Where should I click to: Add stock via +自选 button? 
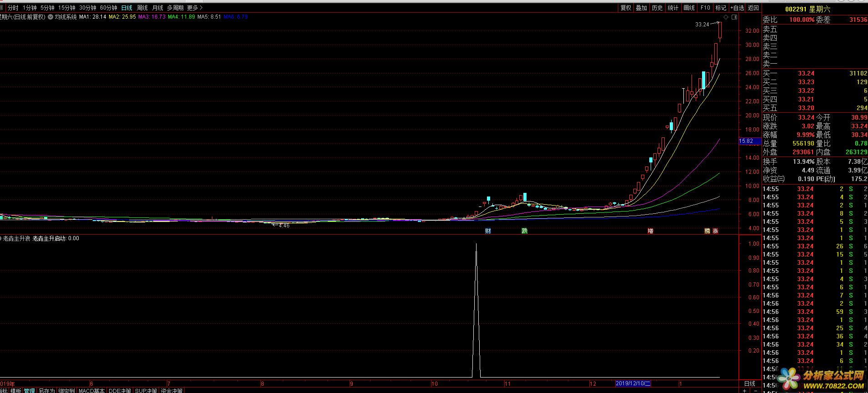pos(737,8)
